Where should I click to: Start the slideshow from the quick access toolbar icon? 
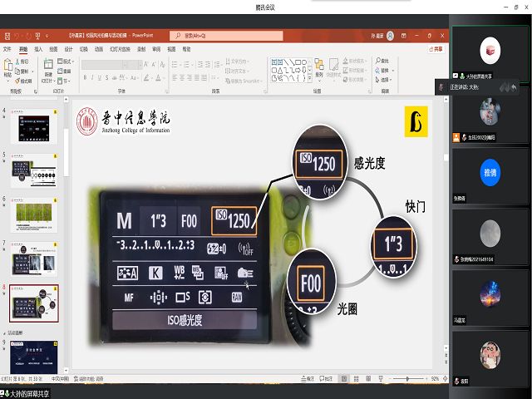coord(38,36)
